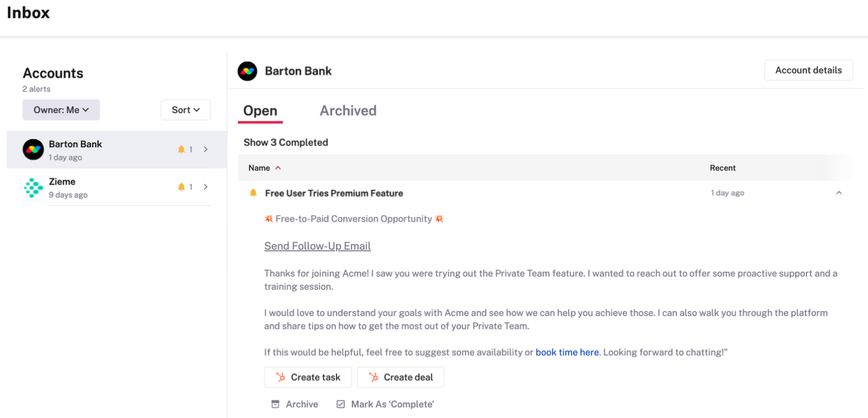868x418 pixels.
Task: Click the bell alert icon on the Barton Bank row
Action: [181, 150]
